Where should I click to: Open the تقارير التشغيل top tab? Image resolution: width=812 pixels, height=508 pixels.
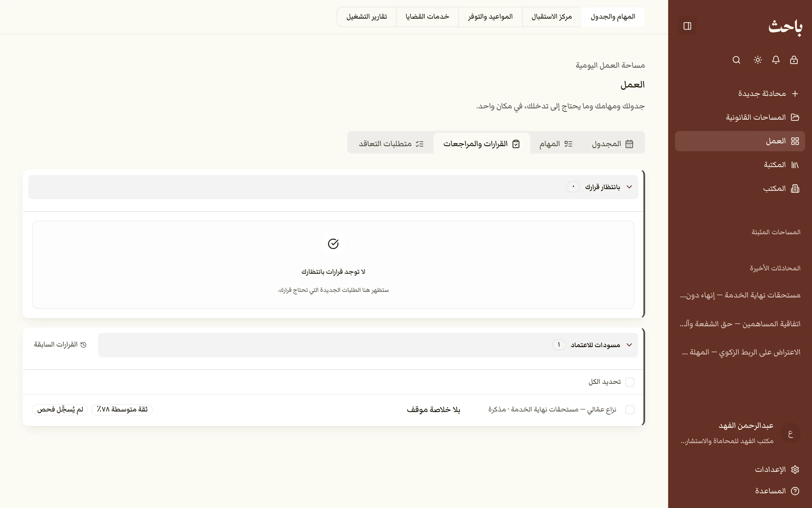[x=367, y=17]
